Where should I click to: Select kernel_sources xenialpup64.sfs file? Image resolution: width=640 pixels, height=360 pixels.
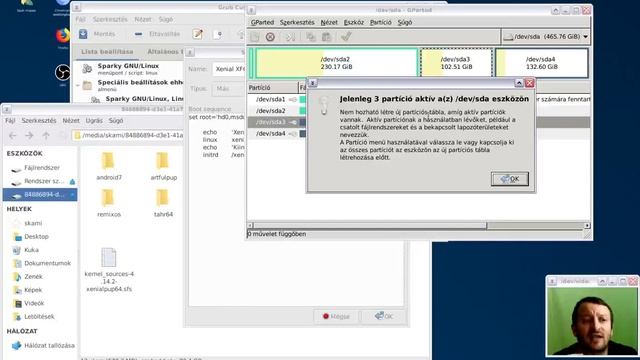(109, 269)
